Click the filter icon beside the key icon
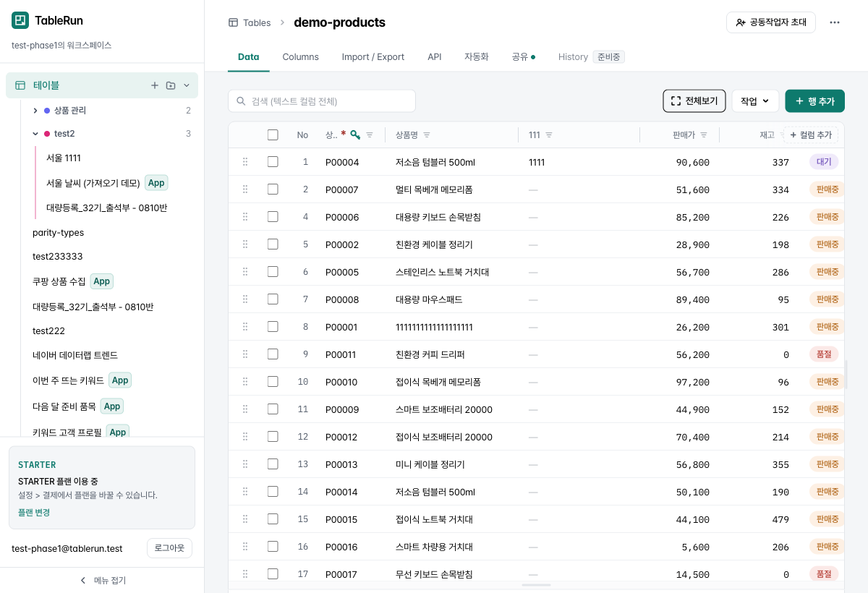This screenshot has height=593, width=868. pyautogui.click(x=370, y=135)
